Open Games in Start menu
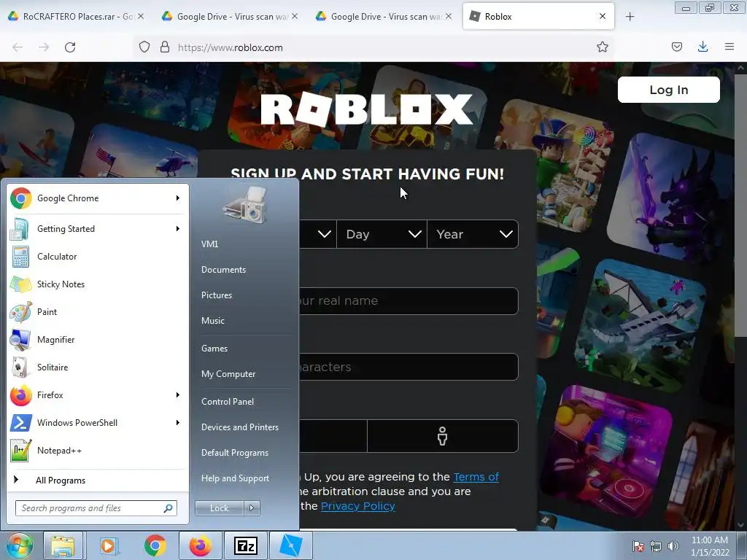 214,348
